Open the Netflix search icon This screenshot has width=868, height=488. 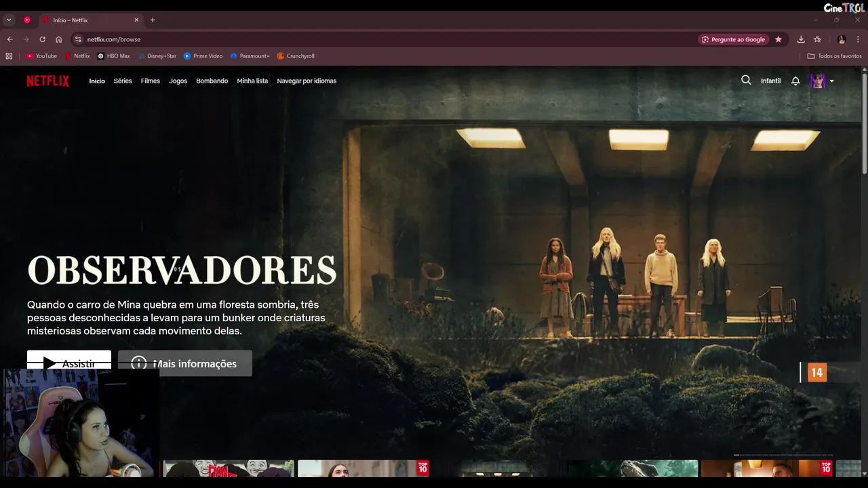point(746,80)
